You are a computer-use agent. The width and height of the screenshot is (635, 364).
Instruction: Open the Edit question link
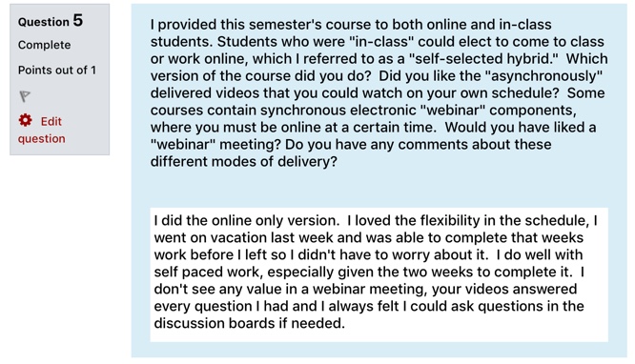click(40, 130)
